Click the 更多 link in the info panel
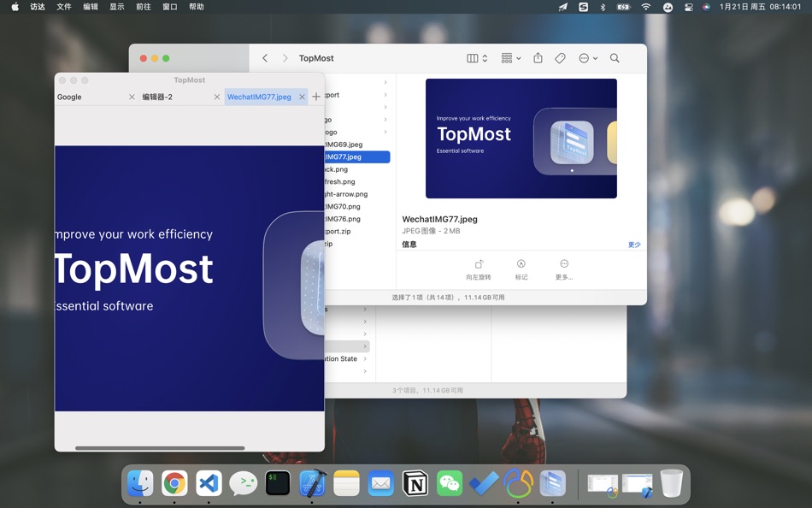This screenshot has width=812, height=508. pos(634,245)
